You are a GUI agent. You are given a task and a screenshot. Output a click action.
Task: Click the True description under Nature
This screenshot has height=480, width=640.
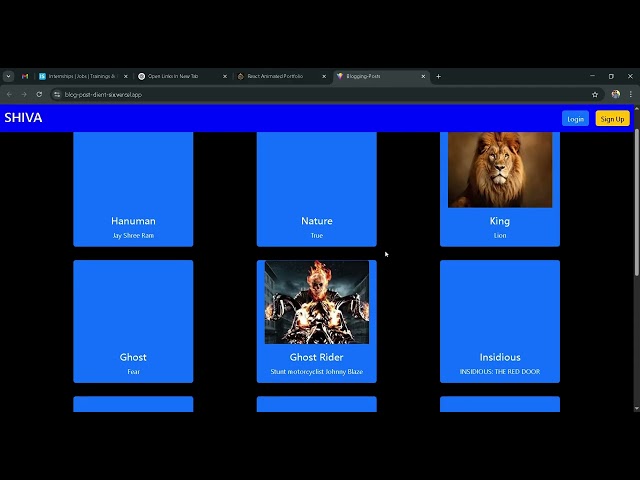(317, 236)
